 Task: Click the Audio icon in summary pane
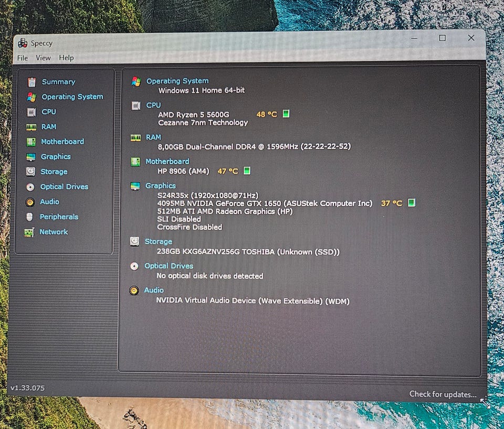pos(134,291)
